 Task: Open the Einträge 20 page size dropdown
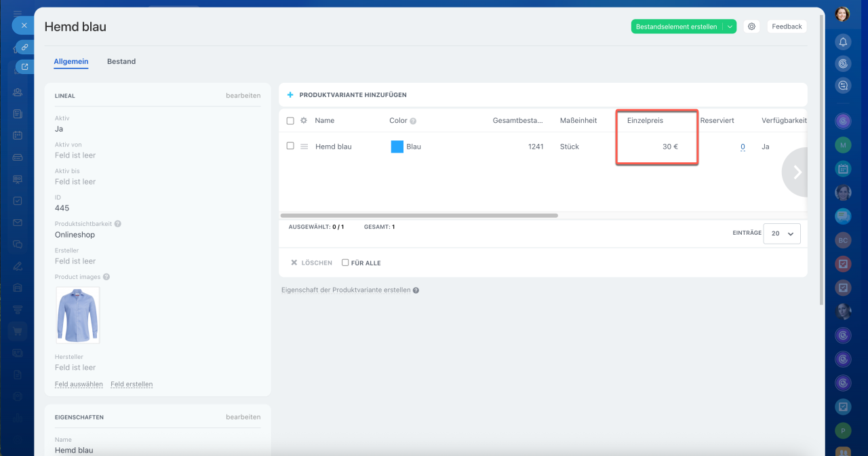tap(782, 233)
